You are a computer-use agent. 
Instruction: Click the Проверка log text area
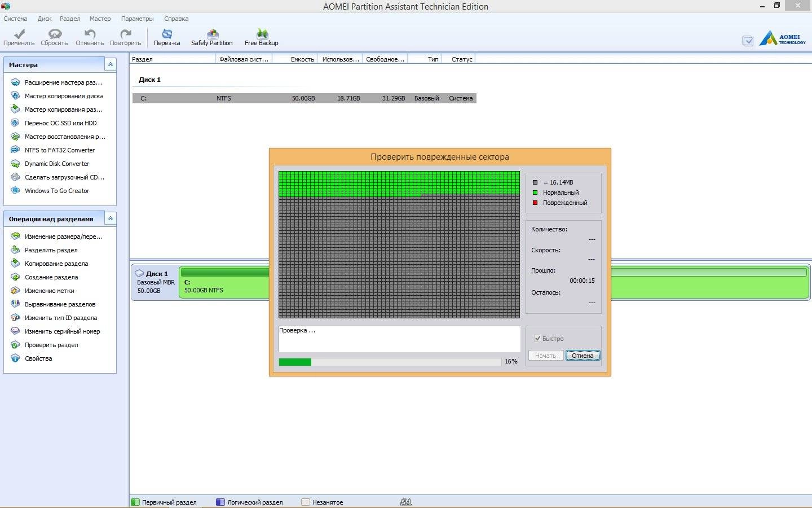point(399,339)
